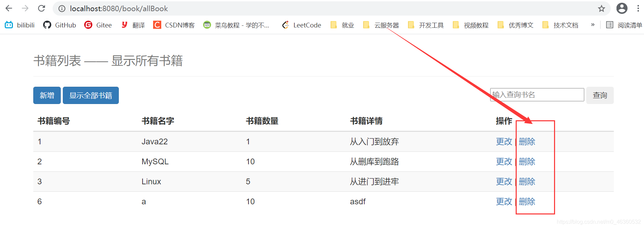Open the 翻译 bookmark
This screenshot has height=228, width=644.
133,25
